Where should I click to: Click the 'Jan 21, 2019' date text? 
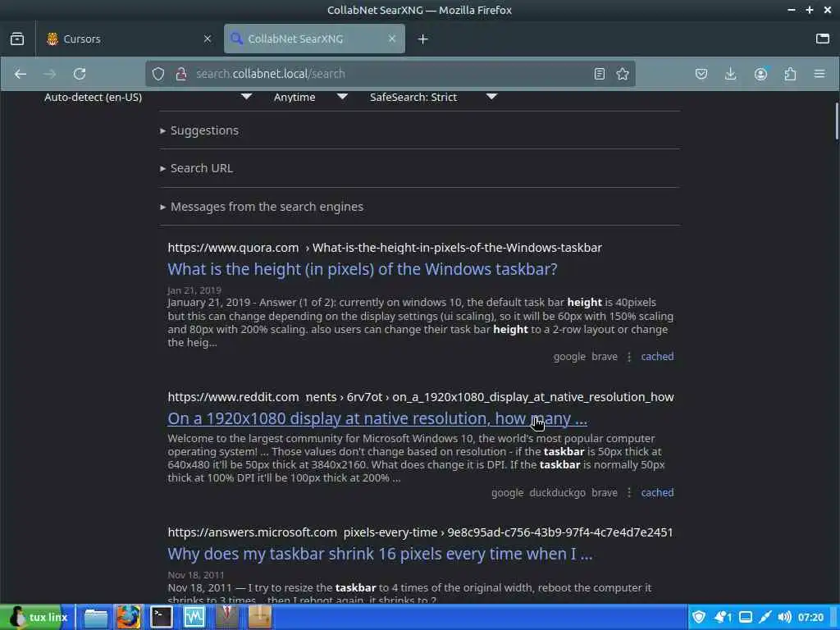(x=194, y=290)
